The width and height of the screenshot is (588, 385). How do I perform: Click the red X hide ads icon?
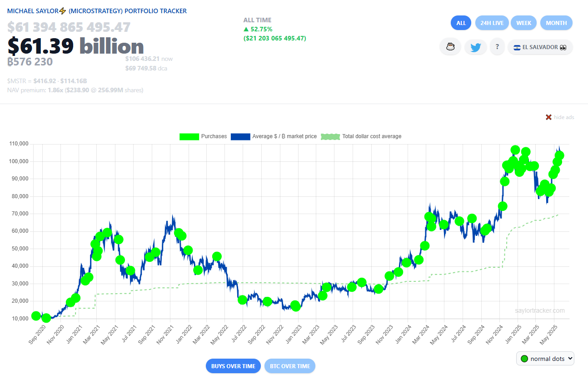[548, 117]
